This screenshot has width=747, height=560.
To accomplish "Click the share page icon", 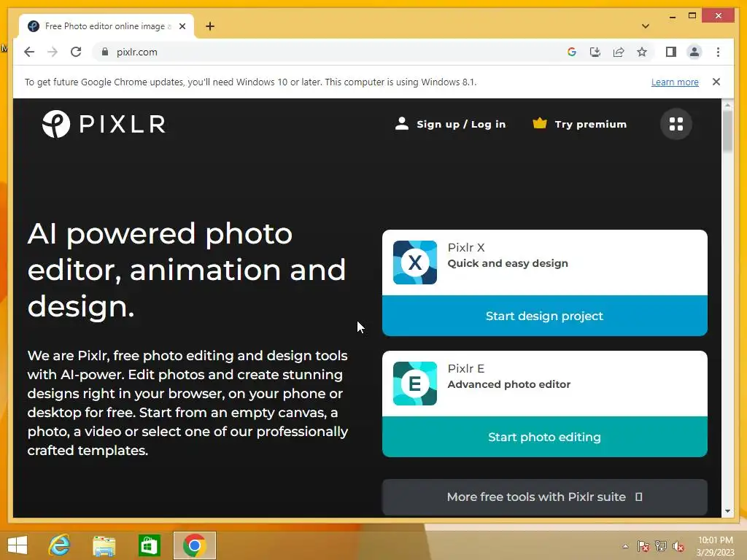I will pos(619,52).
